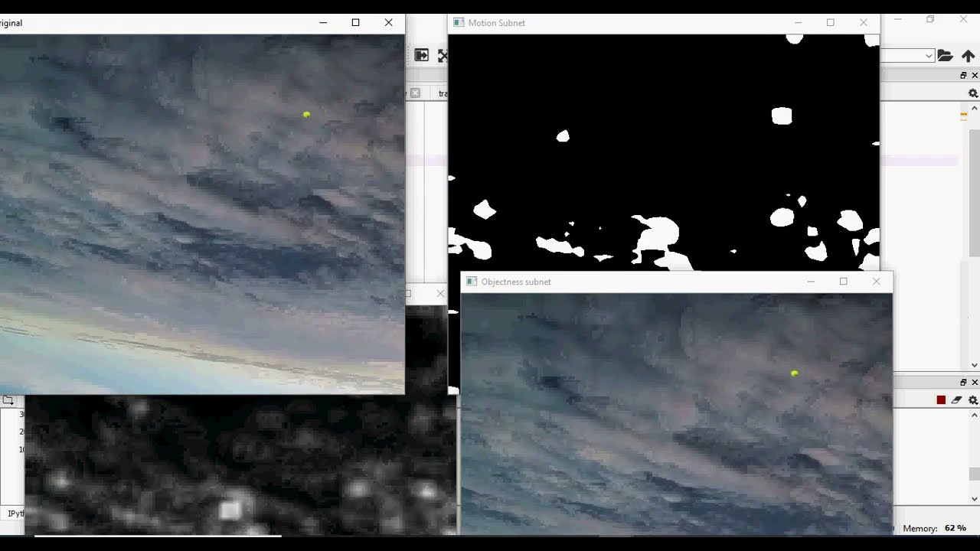Viewport: 980px width, 551px height.
Task: Undock the upper right Spyder pane
Action: click(963, 75)
